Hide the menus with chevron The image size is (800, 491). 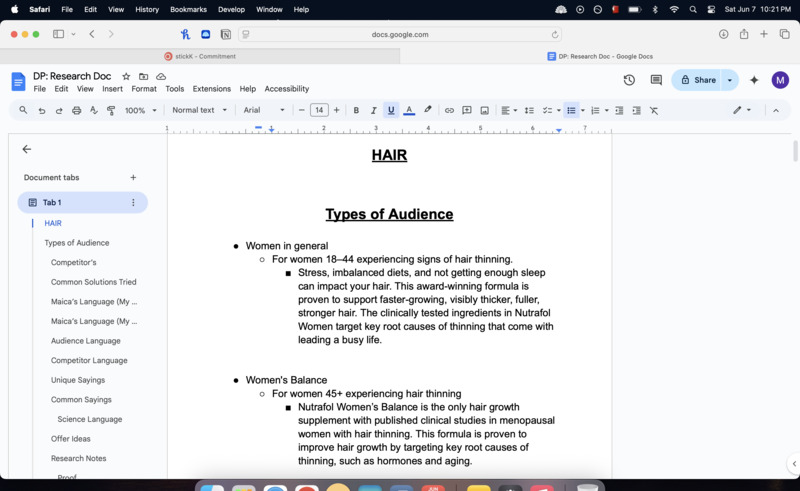click(776, 110)
